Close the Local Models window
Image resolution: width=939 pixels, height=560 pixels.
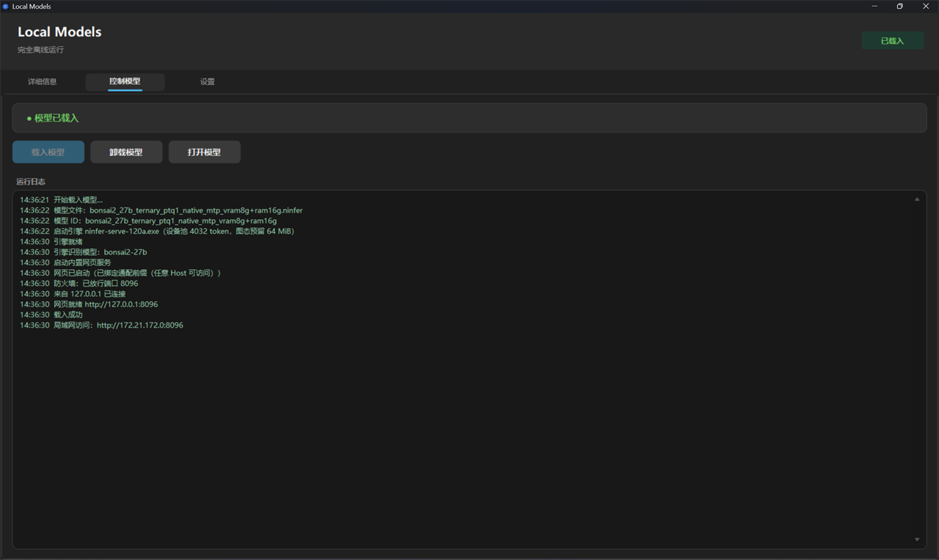(926, 7)
